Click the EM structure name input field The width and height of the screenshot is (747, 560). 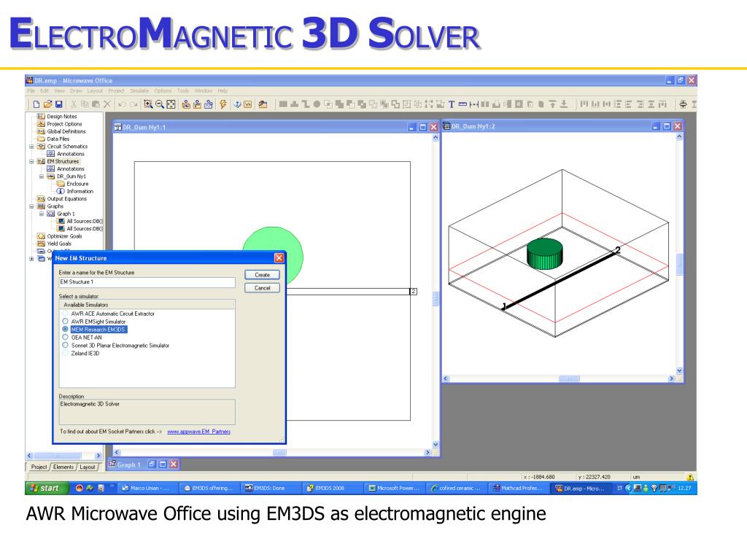coord(147,282)
